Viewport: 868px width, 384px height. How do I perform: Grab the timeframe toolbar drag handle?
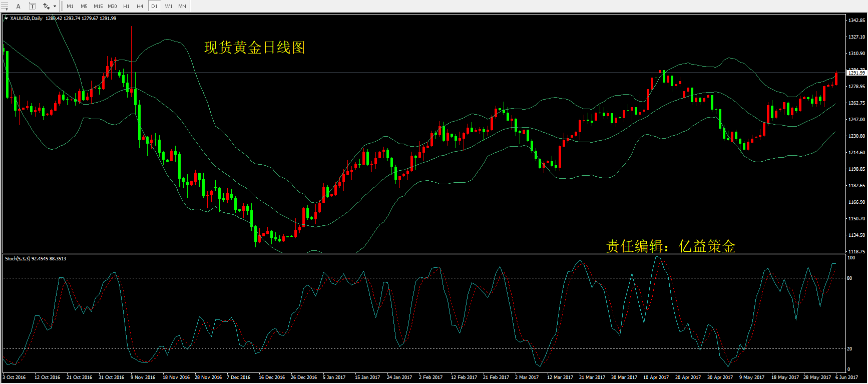click(x=62, y=6)
